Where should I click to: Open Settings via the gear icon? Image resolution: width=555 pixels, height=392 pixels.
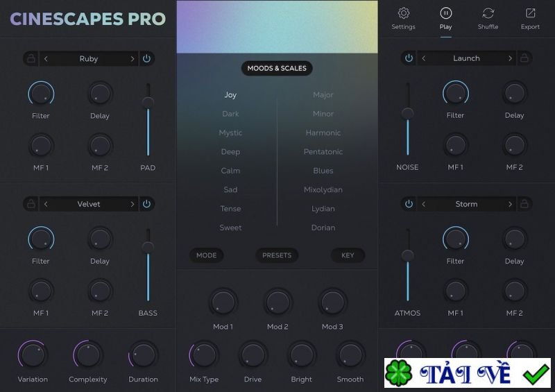(403, 13)
